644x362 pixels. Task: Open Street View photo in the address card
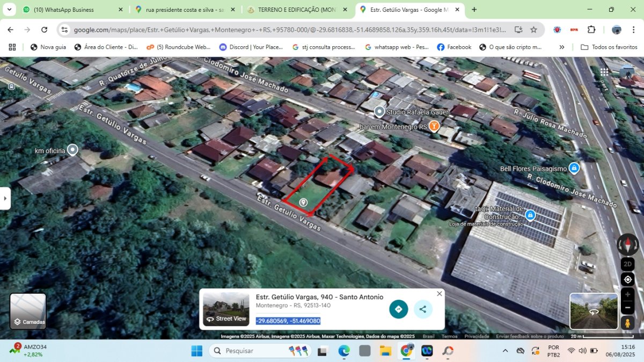(x=226, y=309)
